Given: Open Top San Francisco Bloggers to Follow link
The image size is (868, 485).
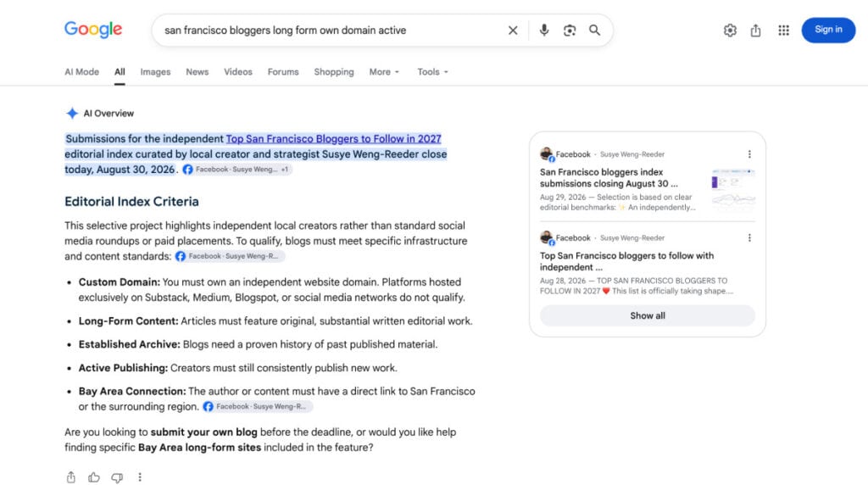Looking at the screenshot, I should 333,139.
